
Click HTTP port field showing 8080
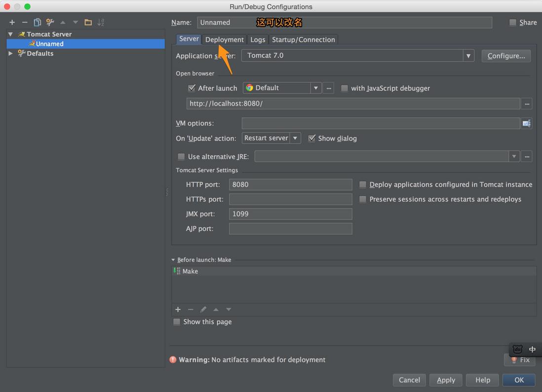coord(290,184)
